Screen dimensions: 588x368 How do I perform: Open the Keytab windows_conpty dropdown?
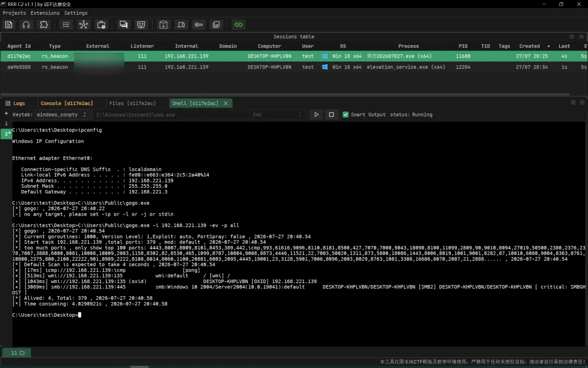[x=62, y=114]
